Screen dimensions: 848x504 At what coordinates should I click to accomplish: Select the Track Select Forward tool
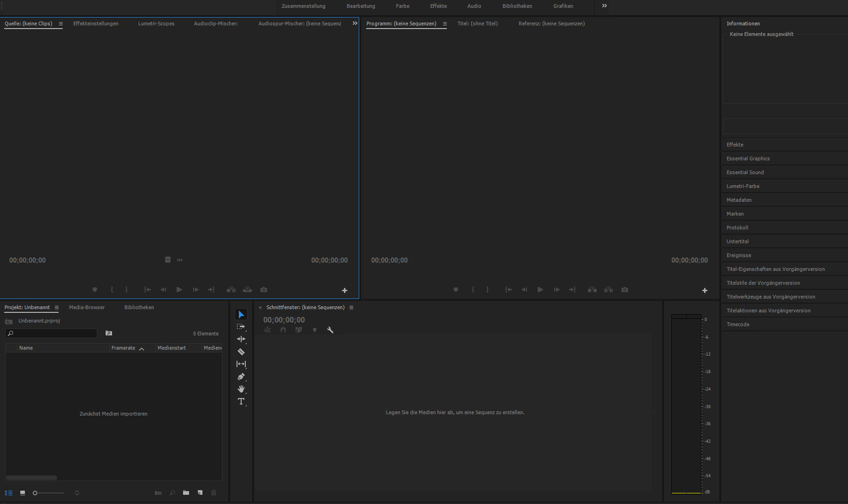tap(241, 327)
